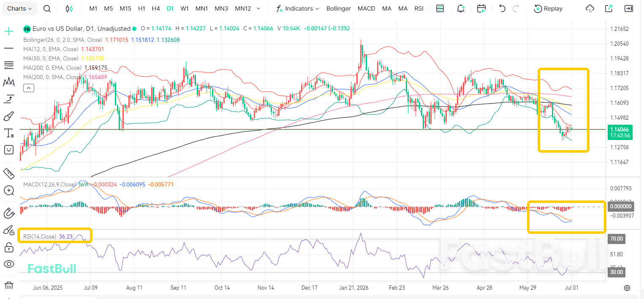Click the RSI(14,Close) legend label

point(39,236)
